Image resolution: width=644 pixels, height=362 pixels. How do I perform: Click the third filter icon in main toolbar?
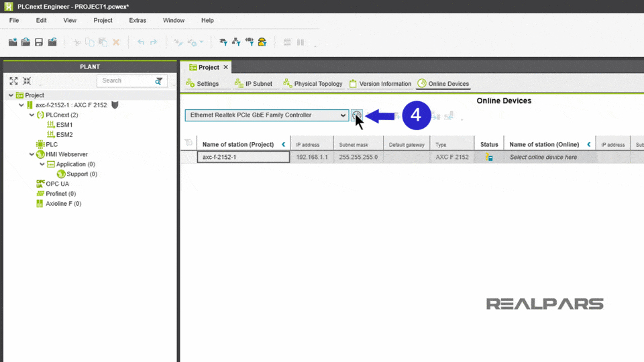250,42
